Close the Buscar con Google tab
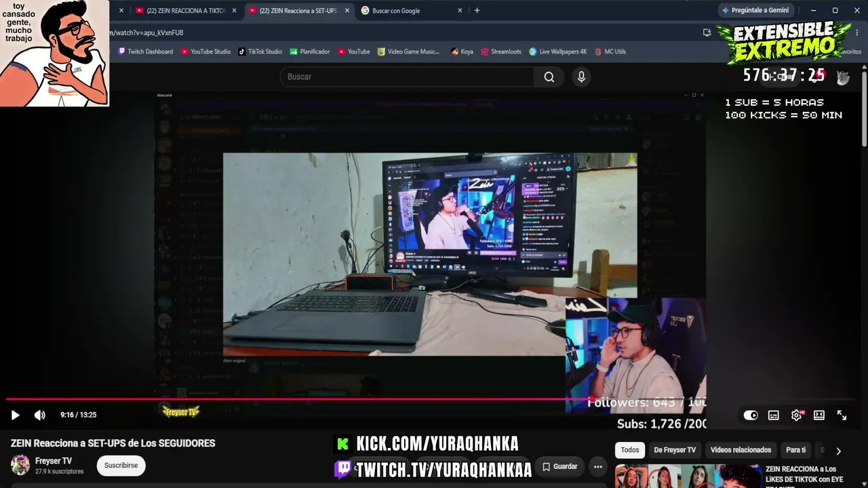Viewport: 868px width, 488px height. (460, 11)
